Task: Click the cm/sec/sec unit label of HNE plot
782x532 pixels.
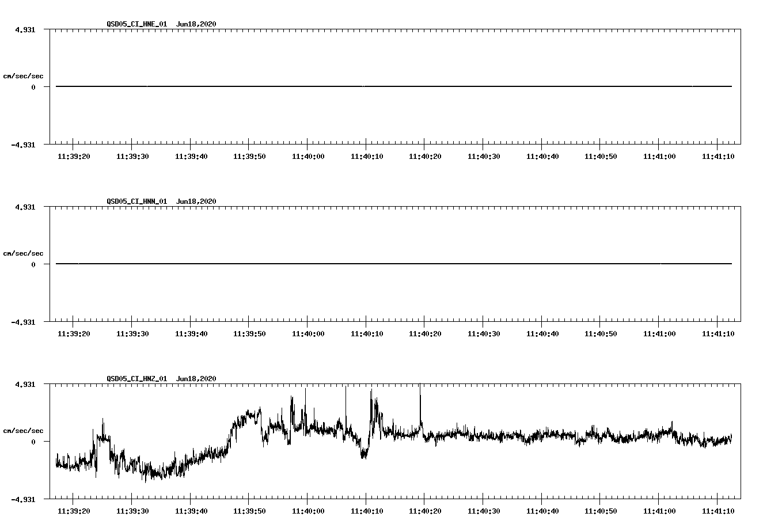Action: [23, 76]
